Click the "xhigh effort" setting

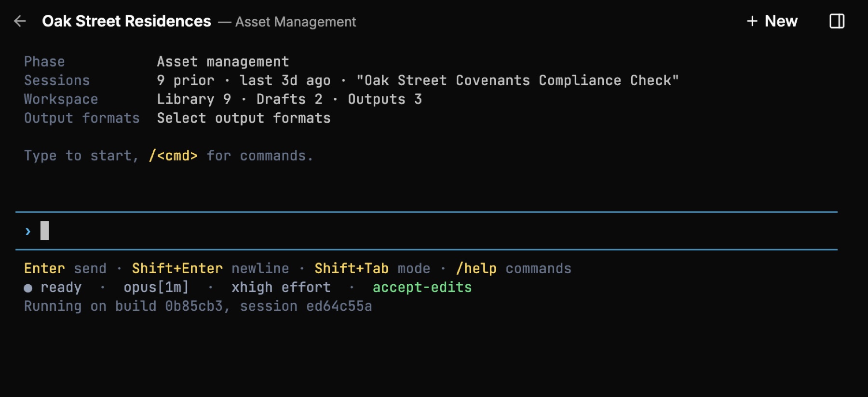(x=281, y=288)
